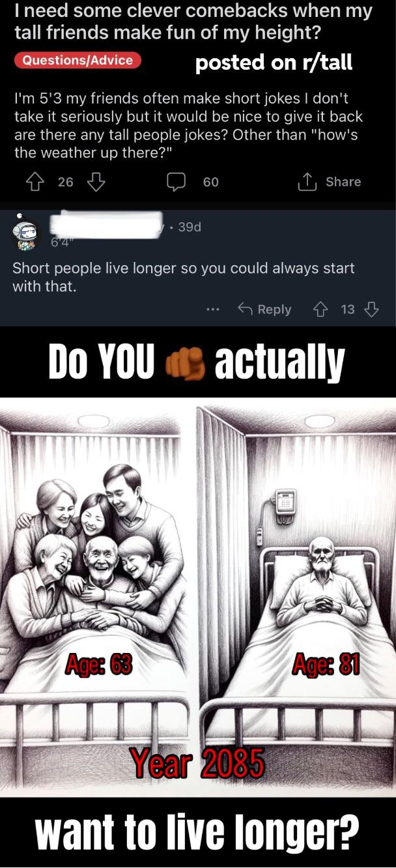Click the commenter's astronaut avatar
The height and width of the screenshot is (868, 396).
pyautogui.click(x=27, y=235)
